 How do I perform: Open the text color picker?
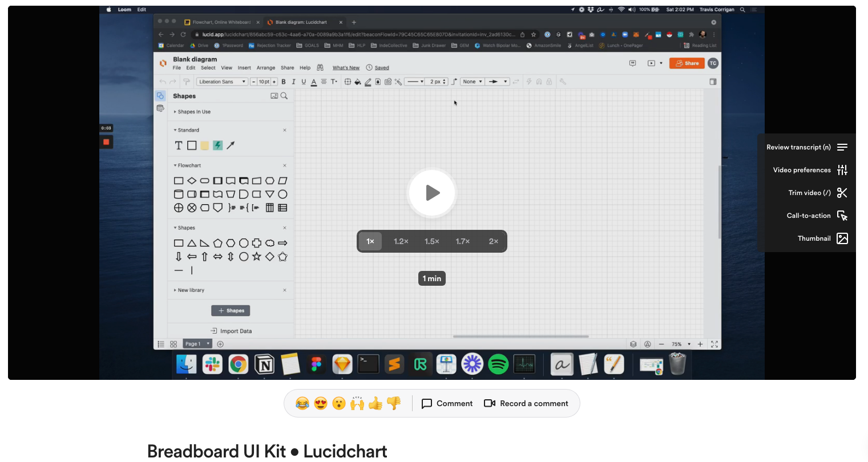[314, 82]
